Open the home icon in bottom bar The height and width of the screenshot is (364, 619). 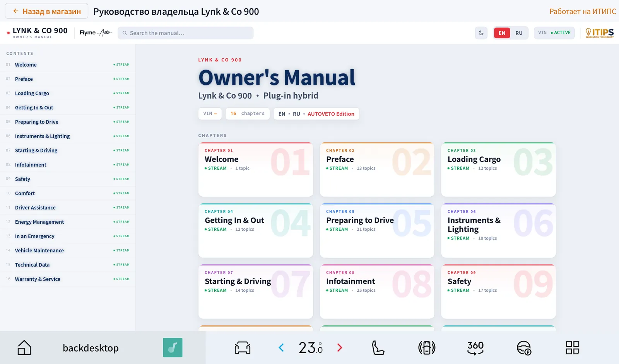coord(24,348)
